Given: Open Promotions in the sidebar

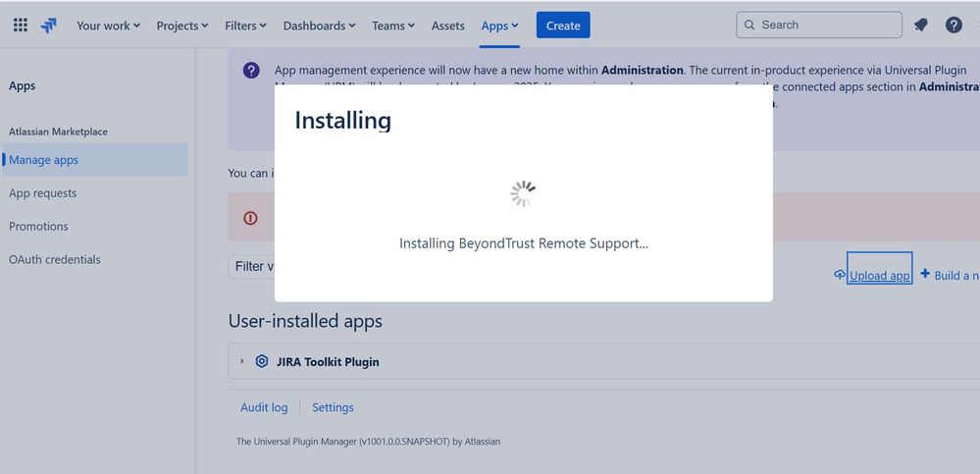Looking at the screenshot, I should (x=38, y=227).
